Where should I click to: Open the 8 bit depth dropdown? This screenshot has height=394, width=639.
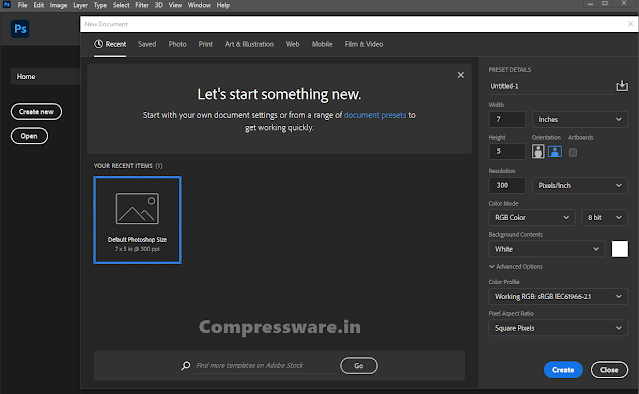pyautogui.click(x=604, y=218)
